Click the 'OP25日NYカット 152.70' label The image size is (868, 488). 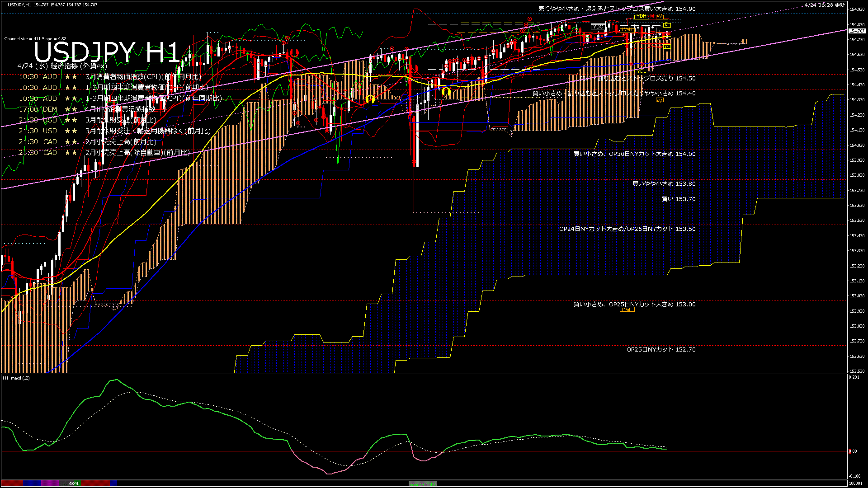click(x=661, y=350)
